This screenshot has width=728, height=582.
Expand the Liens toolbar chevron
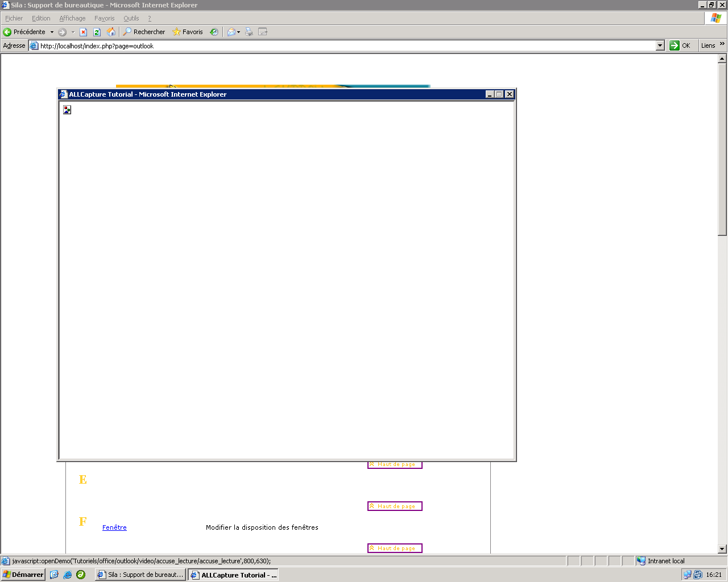coord(723,45)
